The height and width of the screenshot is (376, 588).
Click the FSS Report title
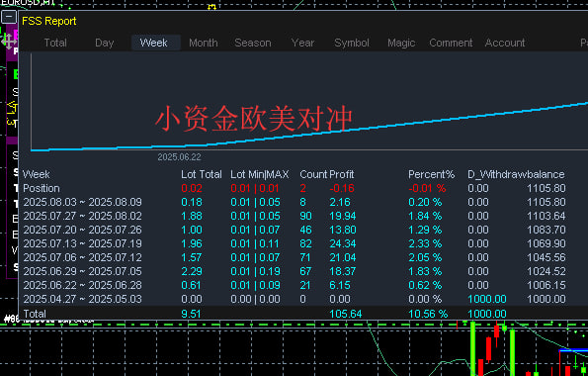click(49, 21)
